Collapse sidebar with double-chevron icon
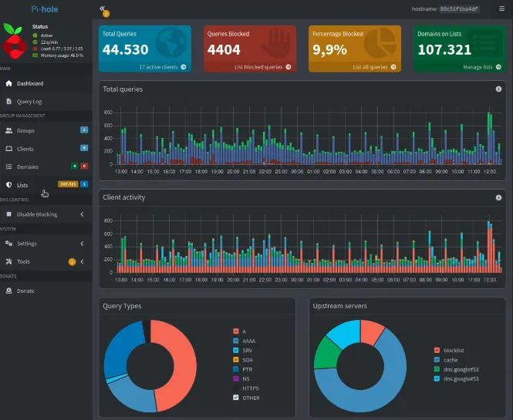 [103, 8]
